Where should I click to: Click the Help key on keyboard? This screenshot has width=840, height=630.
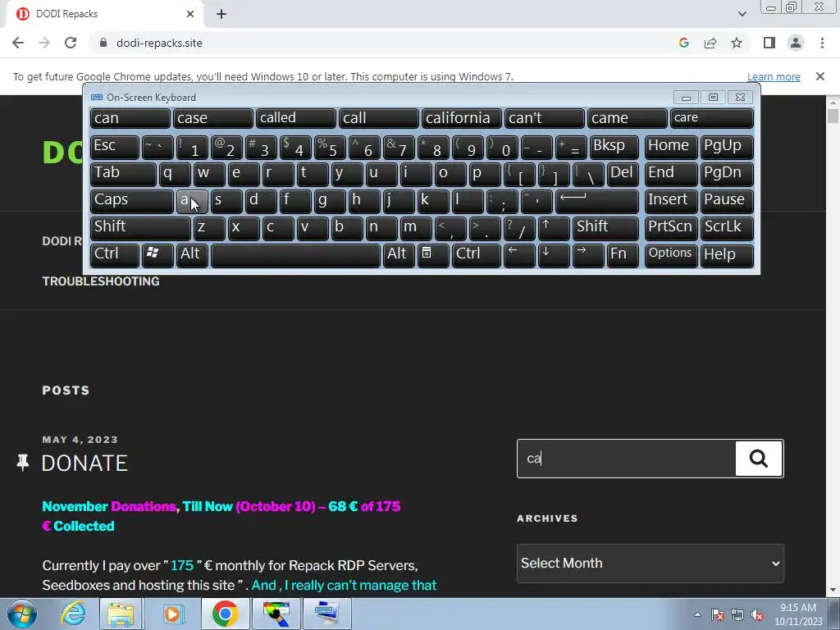point(727,255)
